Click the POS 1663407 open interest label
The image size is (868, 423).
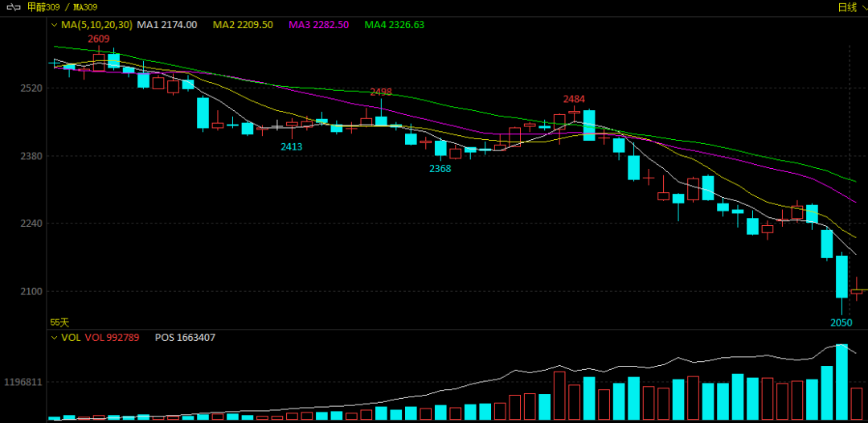185,338
